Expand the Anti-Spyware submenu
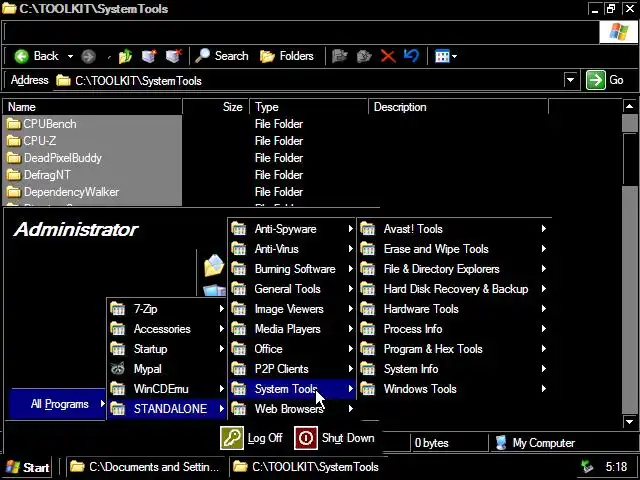Viewport: 640px width, 480px height. (x=292, y=229)
